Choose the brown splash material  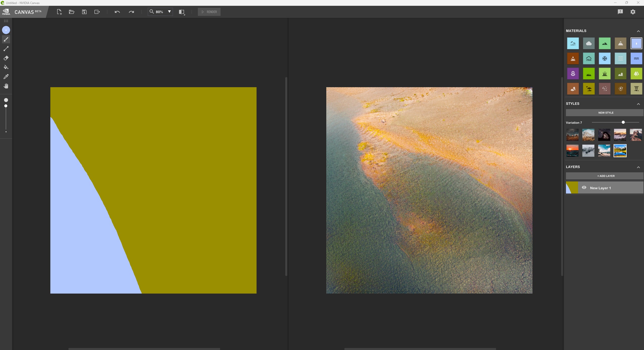click(573, 58)
